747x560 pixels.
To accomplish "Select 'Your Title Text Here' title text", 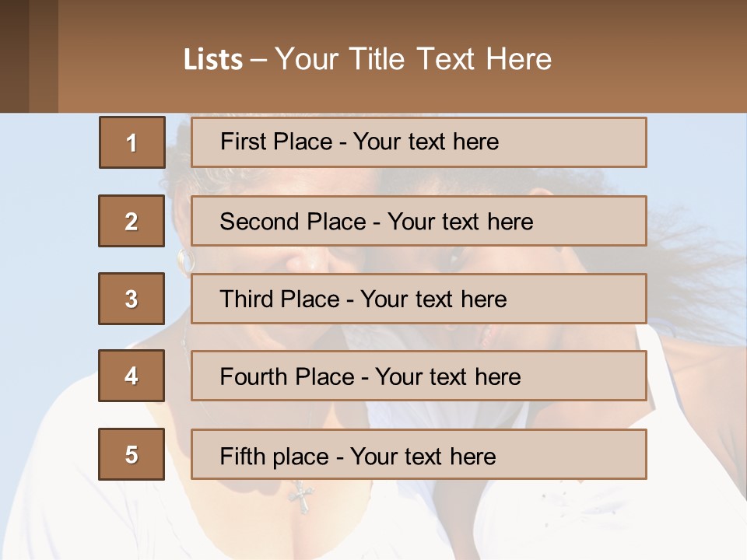I will (412, 60).
